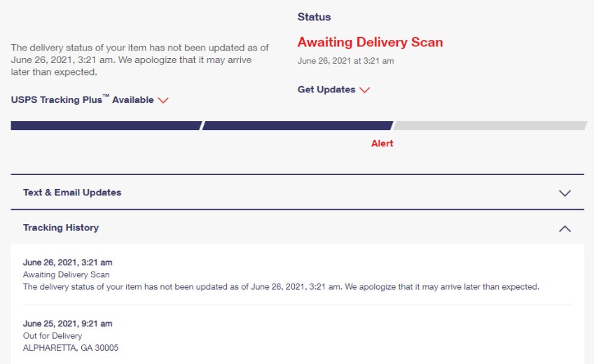Screen dimensions: 594x364
Task: Open the Get Updates link
Action: [326, 90]
